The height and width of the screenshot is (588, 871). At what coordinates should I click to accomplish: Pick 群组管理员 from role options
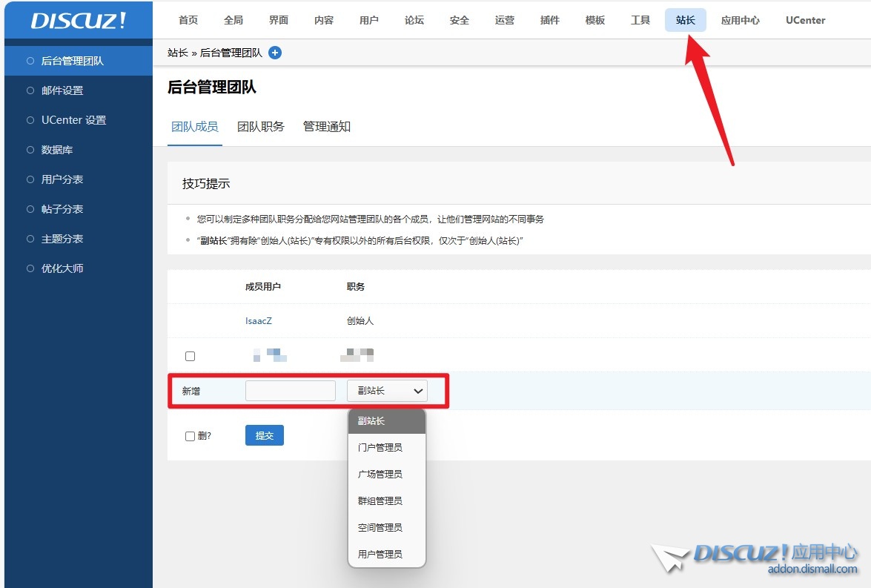(x=380, y=501)
